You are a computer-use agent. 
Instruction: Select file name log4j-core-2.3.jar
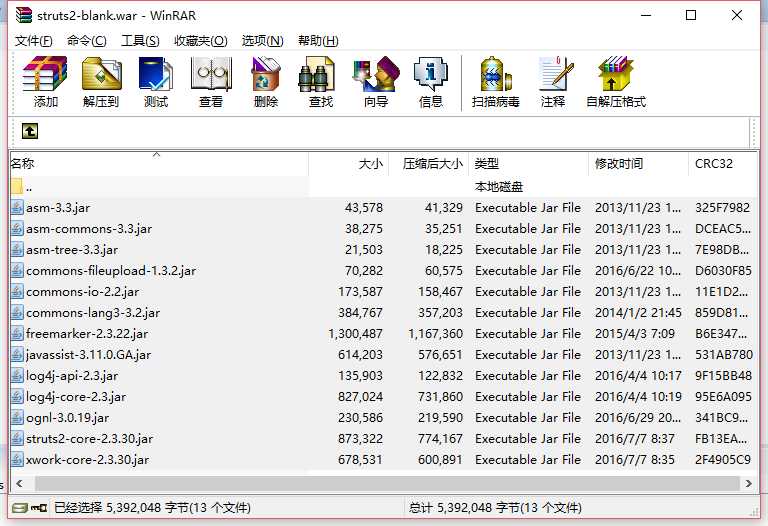[x=76, y=397]
